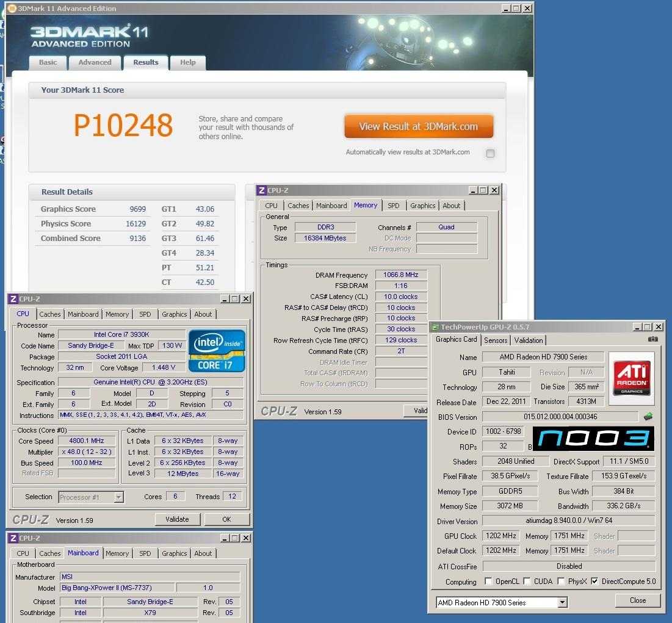This screenshot has height=623, width=672.
Task: Tick the PhysX computing checkbox
Action: click(x=561, y=582)
